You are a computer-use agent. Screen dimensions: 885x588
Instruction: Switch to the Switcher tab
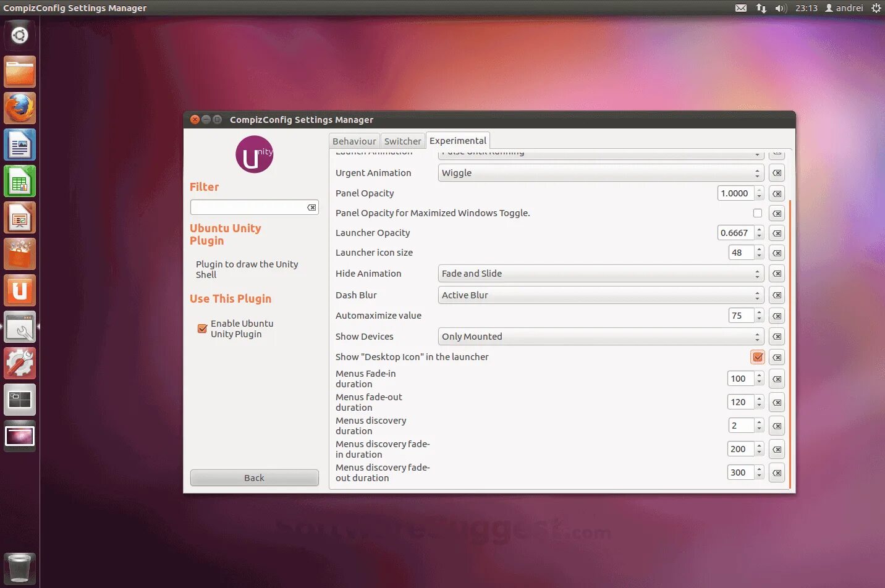click(x=402, y=141)
